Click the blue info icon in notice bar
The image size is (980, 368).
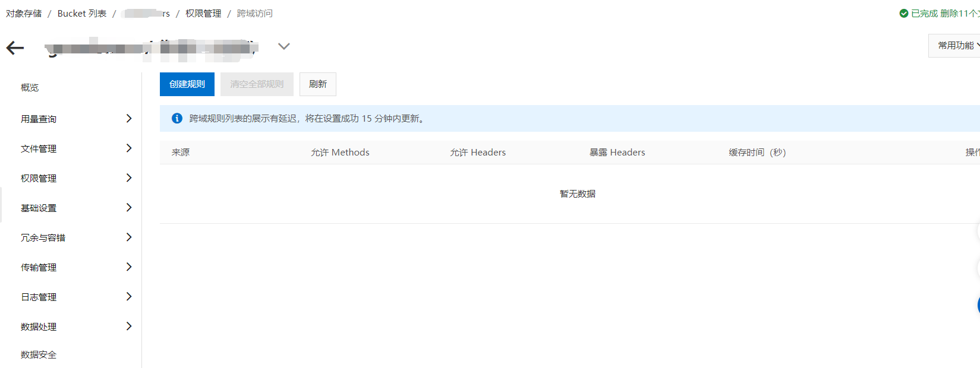177,118
